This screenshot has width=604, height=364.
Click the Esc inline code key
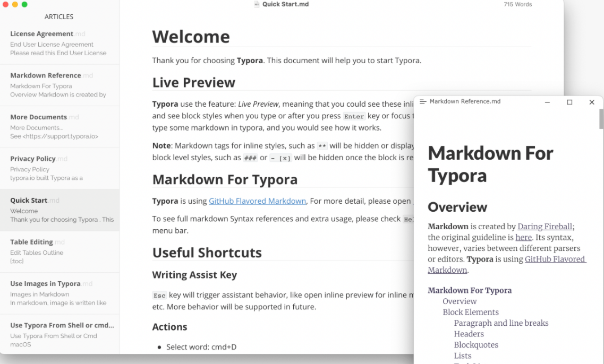(x=159, y=296)
